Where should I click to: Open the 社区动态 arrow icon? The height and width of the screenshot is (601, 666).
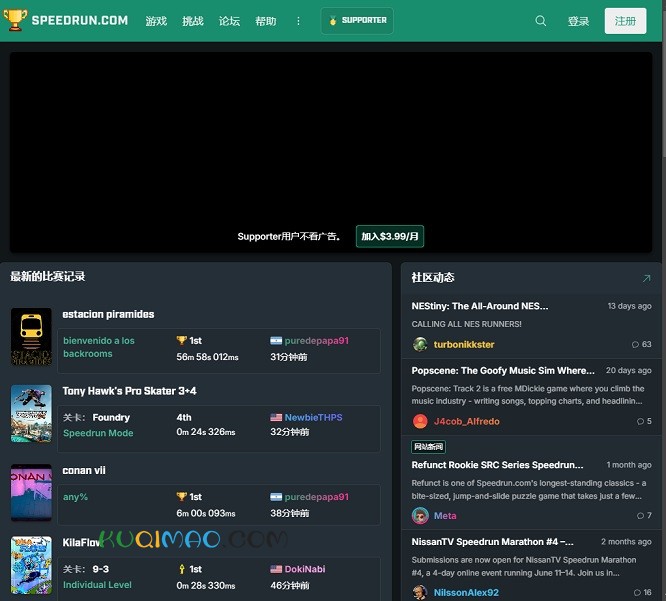point(646,278)
